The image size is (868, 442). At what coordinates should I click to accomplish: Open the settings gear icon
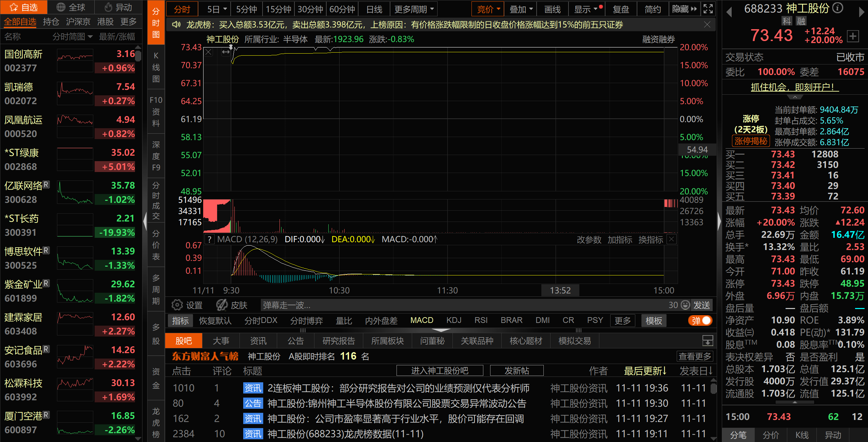click(x=177, y=305)
